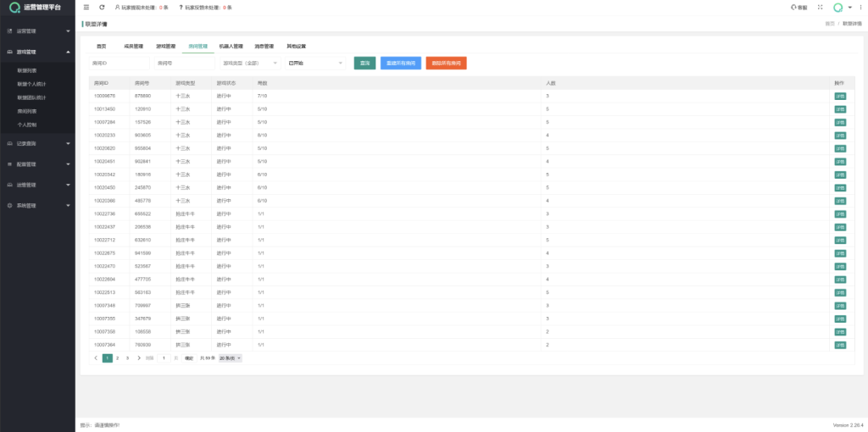
Task: Collapse sidebar with the hamburger menu icon
Action: [x=86, y=7]
